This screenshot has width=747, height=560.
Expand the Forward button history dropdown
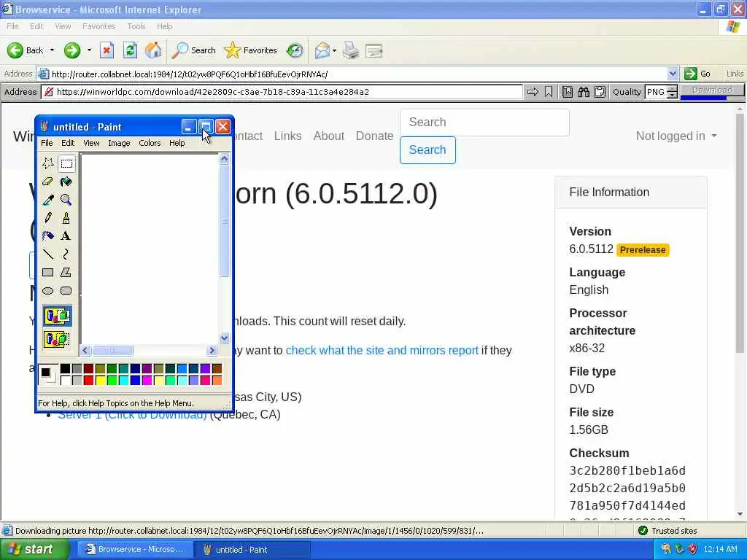pyautogui.click(x=89, y=50)
